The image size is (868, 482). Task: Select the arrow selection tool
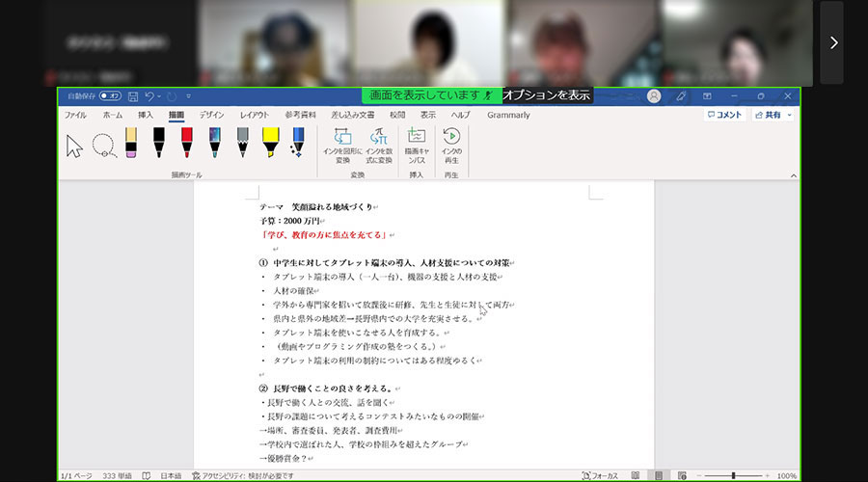[74, 146]
